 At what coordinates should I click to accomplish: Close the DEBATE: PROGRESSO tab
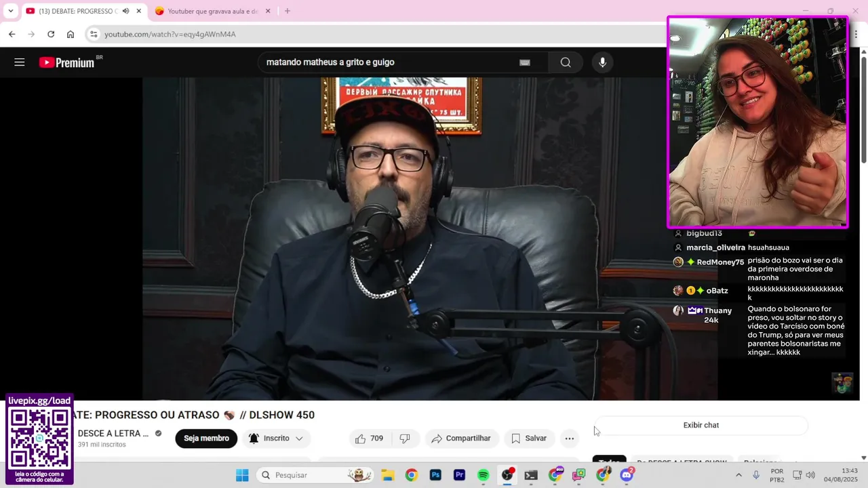click(139, 11)
